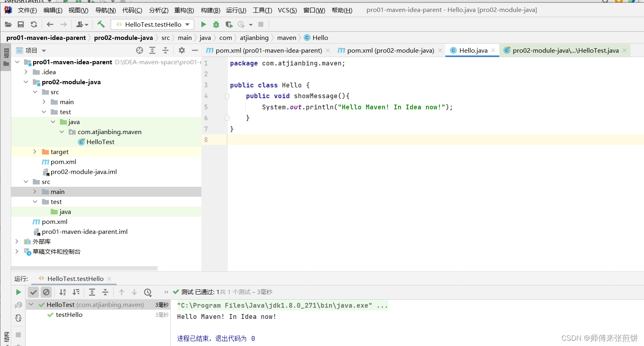644x346 pixels.
Task: Click the fold marker at line 4
Action: [x=227, y=96]
